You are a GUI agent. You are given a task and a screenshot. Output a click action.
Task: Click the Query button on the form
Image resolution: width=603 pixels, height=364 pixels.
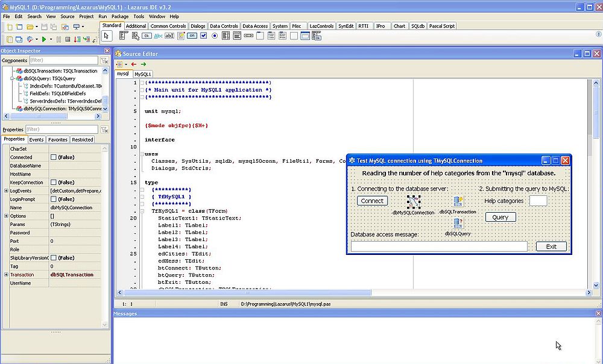pos(500,217)
